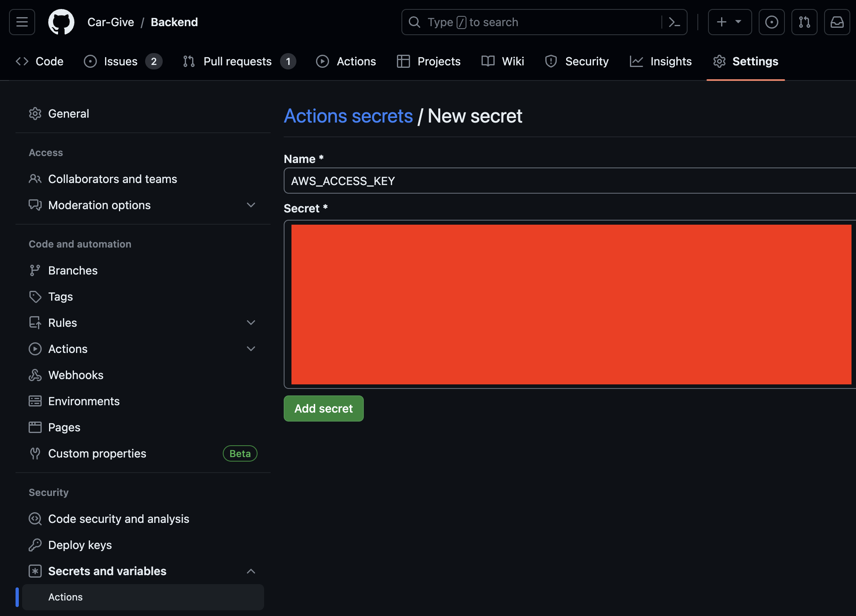Open your pull requests from header icon
Viewport: 856px width, 616px height.
click(x=804, y=22)
